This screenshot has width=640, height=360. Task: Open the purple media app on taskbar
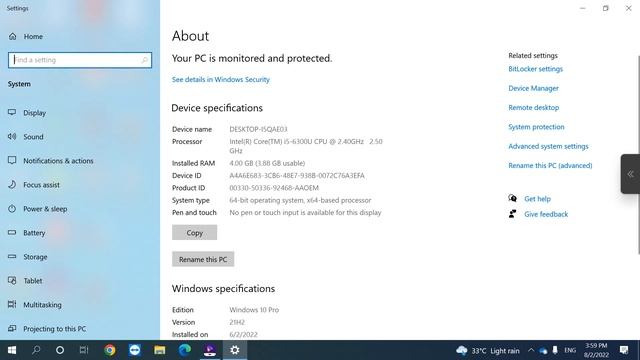point(209,350)
